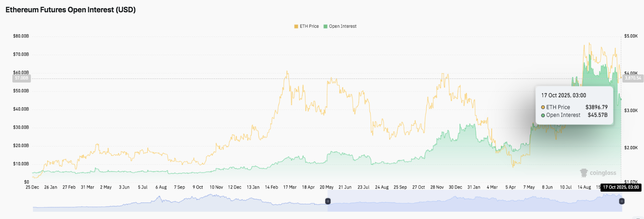This screenshot has height=219, width=644.
Task: Click the right range slider handle
Action: tap(622, 201)
